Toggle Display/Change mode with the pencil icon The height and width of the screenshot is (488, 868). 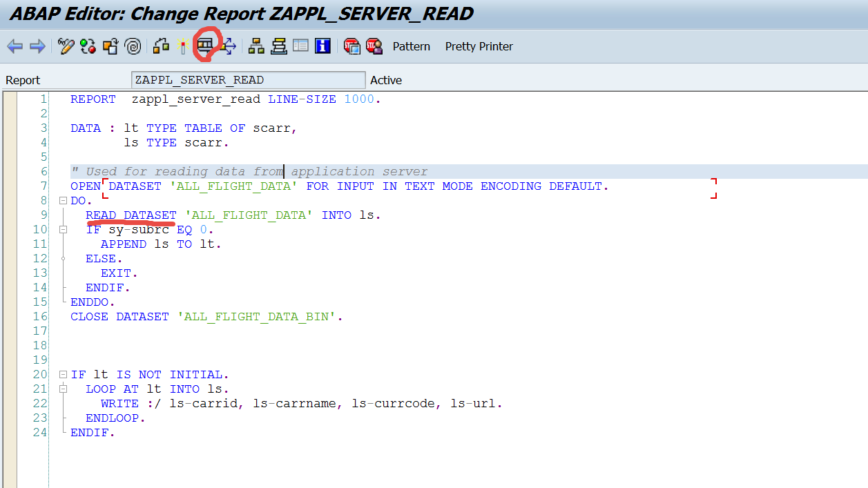tap(66, 46)
